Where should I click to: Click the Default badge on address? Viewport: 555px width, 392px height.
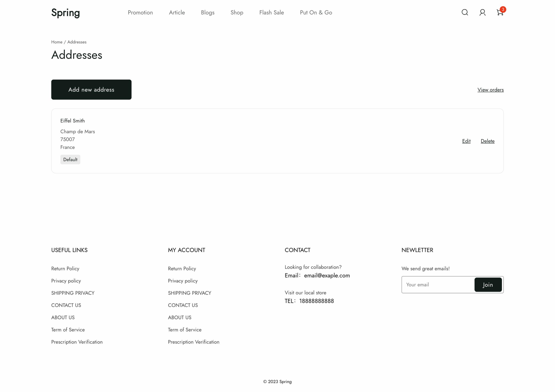(x=70, y=160)
